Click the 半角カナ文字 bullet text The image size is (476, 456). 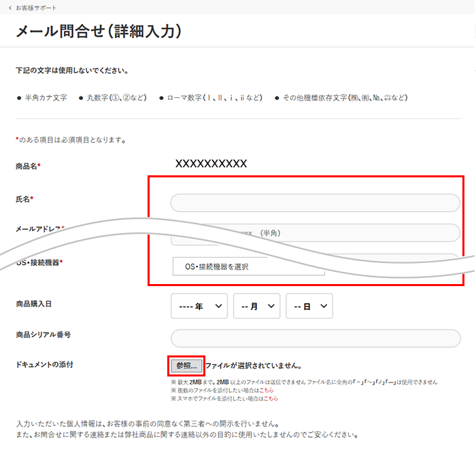tap(46, 98)
